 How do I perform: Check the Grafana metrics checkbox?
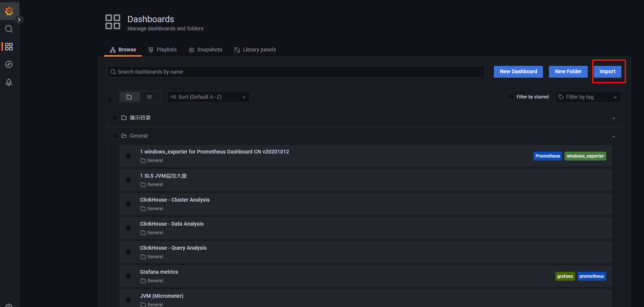[128, 276]
